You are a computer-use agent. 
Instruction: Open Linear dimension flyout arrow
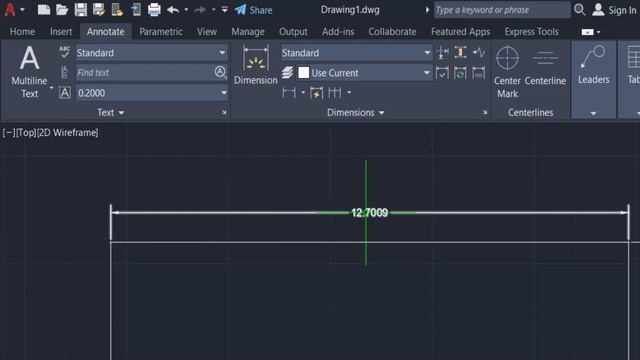point(303,93)
